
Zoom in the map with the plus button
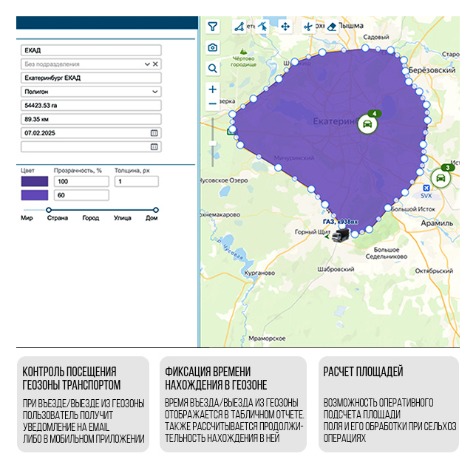213,89
